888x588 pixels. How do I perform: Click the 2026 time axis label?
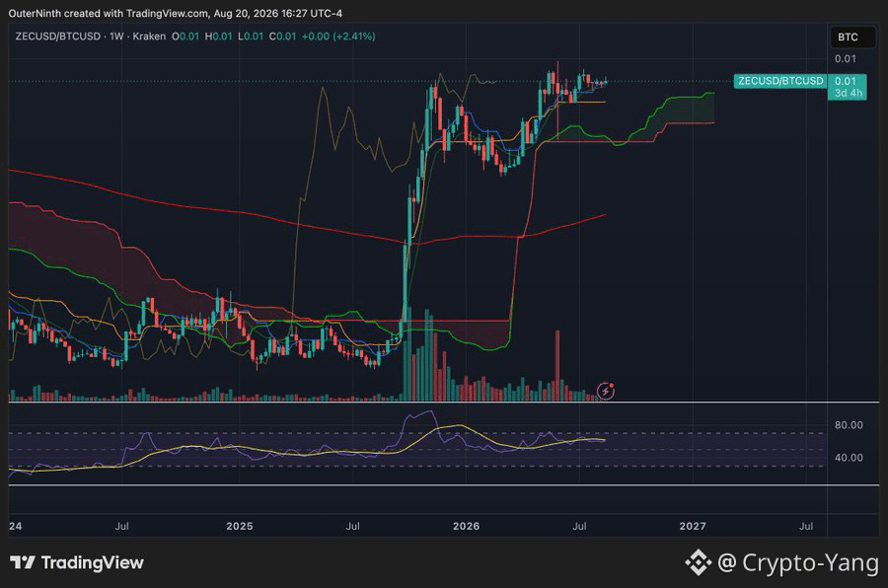click(466, 526)
